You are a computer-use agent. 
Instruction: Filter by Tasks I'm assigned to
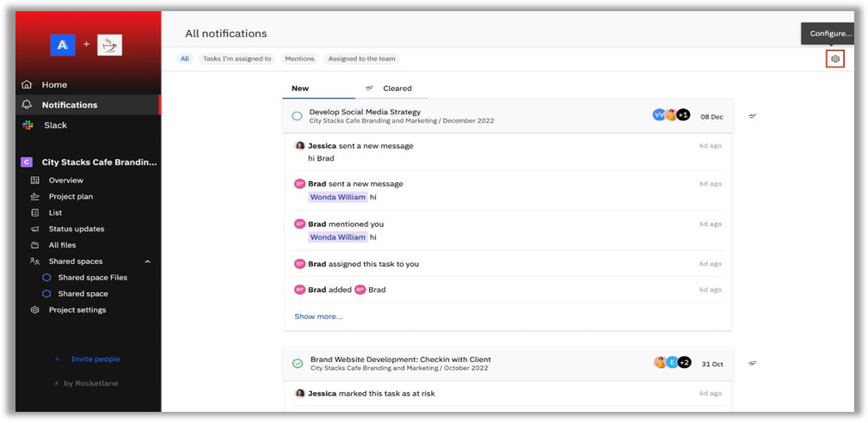click(x=237, y=58)
